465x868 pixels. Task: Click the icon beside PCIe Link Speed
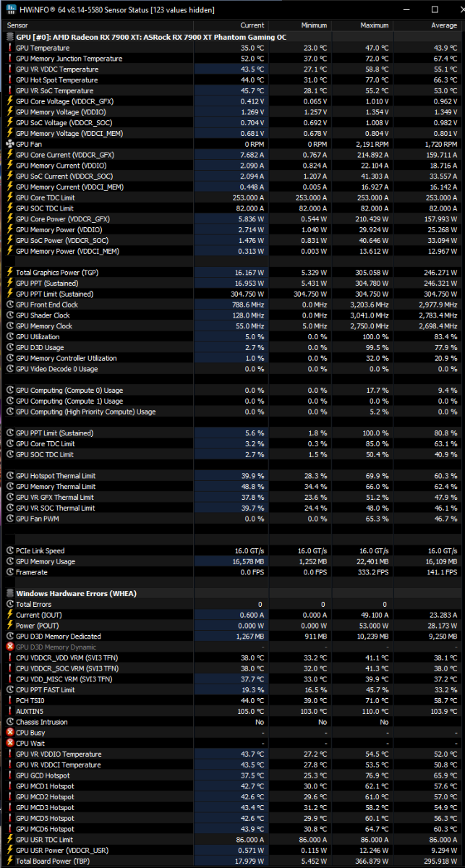click(10, 551)
